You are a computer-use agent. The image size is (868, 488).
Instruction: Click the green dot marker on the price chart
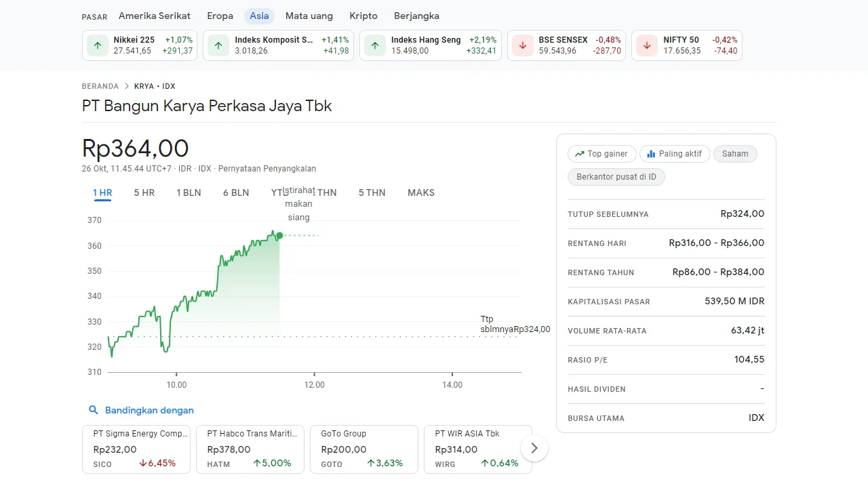point(279,236)
